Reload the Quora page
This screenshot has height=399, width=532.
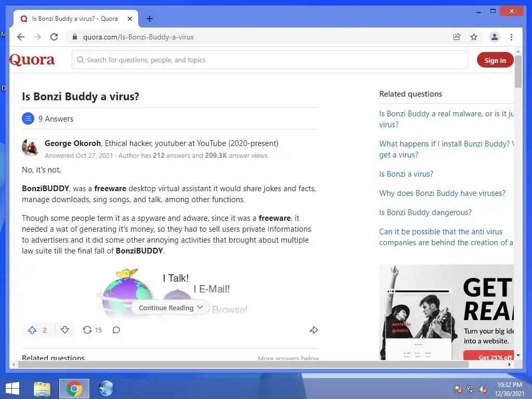pos(54,37)
